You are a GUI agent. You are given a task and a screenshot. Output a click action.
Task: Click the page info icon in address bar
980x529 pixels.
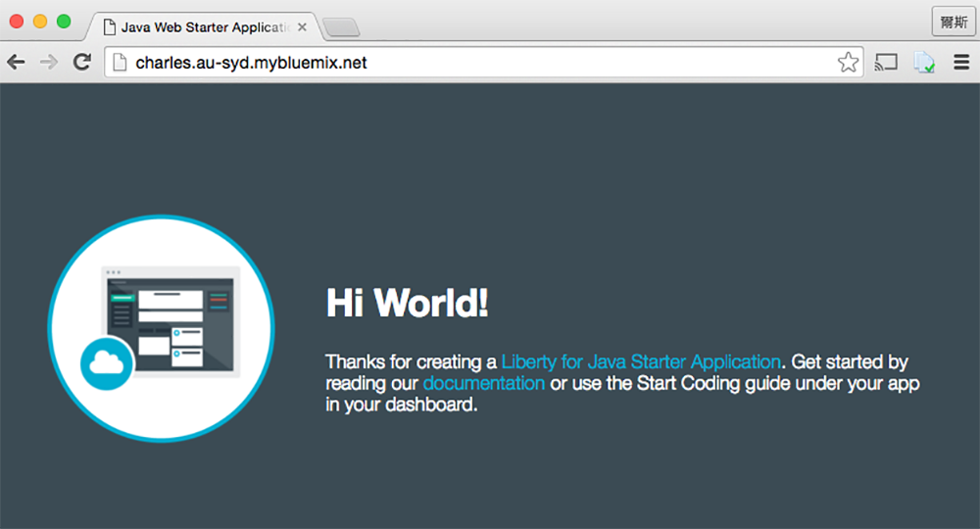point(120,64)
